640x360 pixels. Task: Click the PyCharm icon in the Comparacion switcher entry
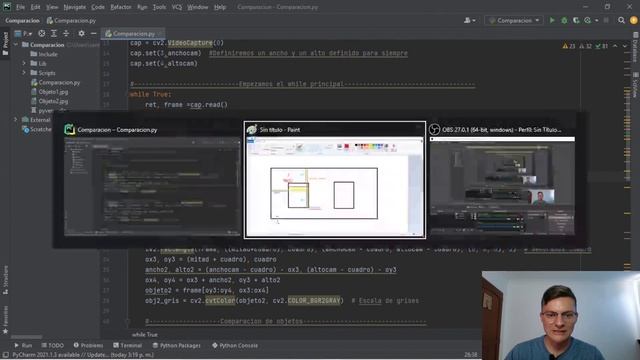69,129
